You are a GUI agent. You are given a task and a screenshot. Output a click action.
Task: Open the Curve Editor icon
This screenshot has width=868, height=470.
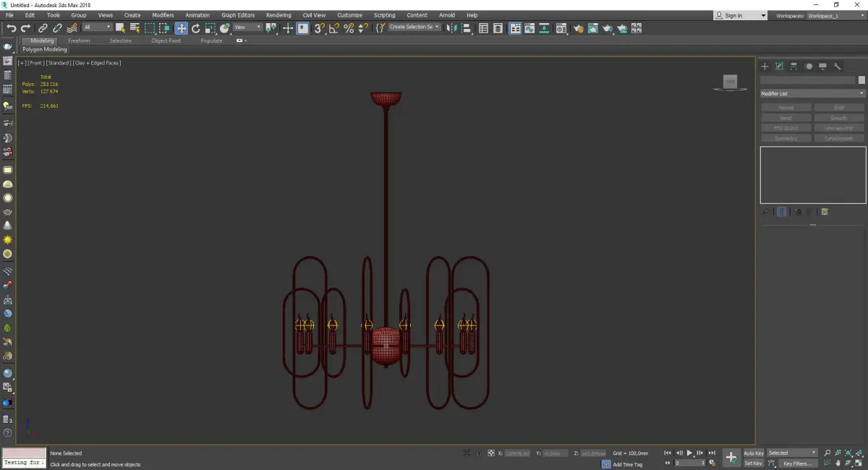pyautogui.click(x=530, y=28)
